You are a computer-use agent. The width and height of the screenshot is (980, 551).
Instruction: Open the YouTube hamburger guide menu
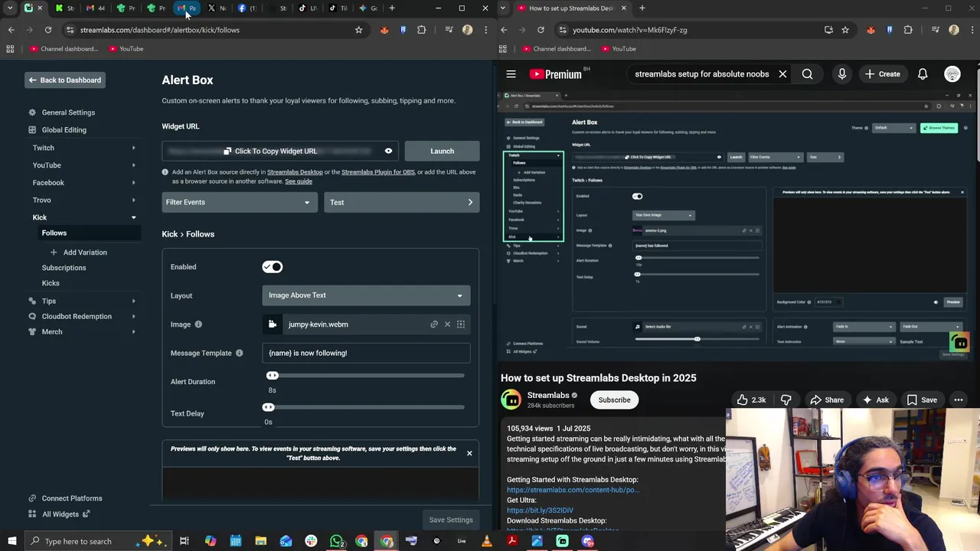tap(511, 74)
